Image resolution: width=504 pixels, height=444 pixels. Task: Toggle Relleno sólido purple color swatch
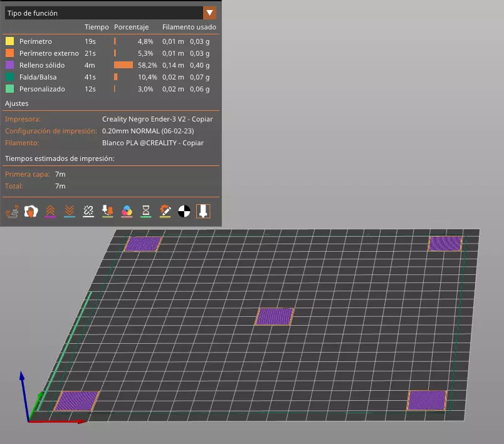click(9, 65)
